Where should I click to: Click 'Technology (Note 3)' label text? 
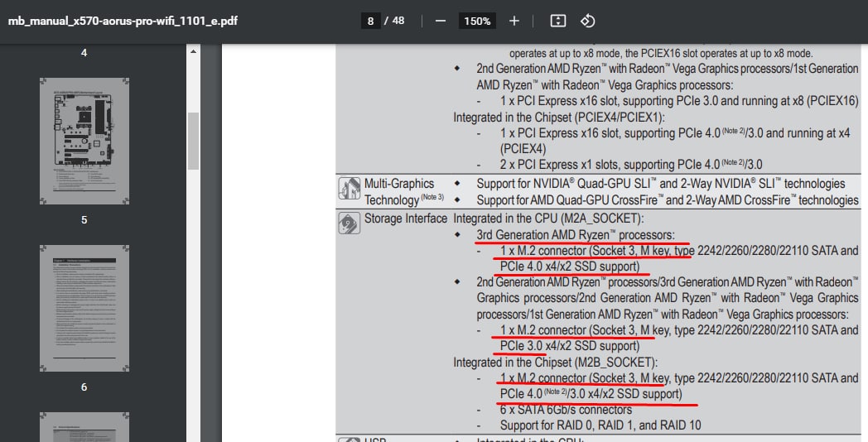pyautogui.click(x=404, y=199)
